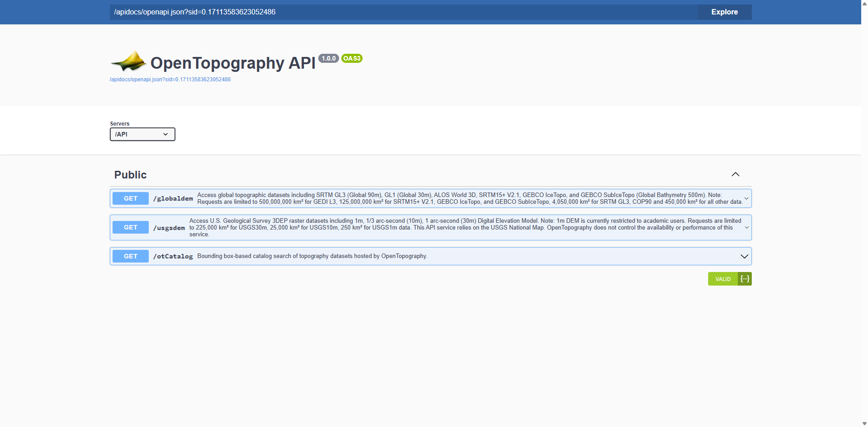Viewport: 868px width, 427px height.
Task: Click the OpenTopography logo icon
Action: click(128, 61)
